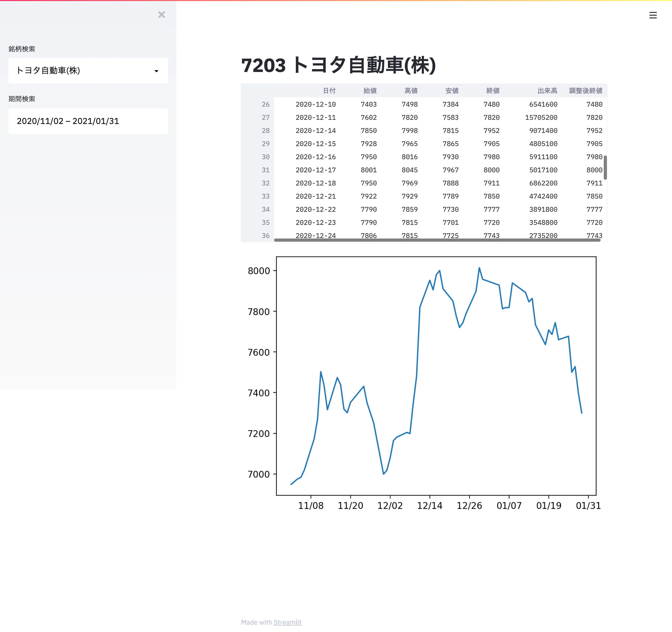Screen dimensions: 672x632
Task: Open the hamburger menu
Action: (653, 15)
